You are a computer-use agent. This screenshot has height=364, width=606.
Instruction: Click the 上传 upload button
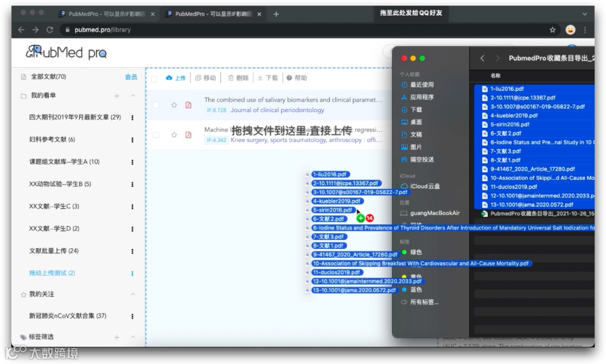pyautogui.click(x=176, y=77)
